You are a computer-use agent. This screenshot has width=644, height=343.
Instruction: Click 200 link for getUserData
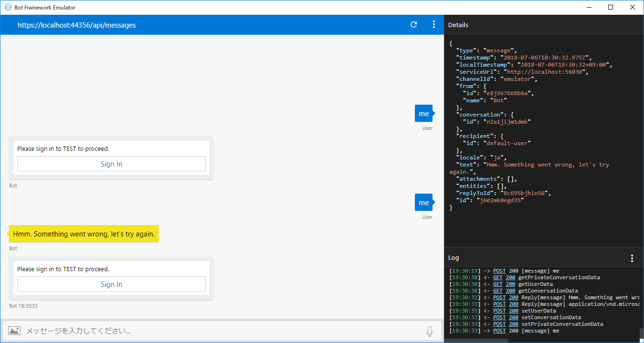click(x=510, y=284)
